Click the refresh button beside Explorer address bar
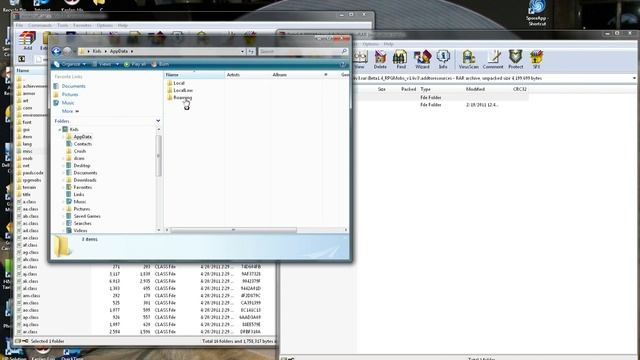Image resolution: width=640 pixels, height=360 pixels. (251, 51)
